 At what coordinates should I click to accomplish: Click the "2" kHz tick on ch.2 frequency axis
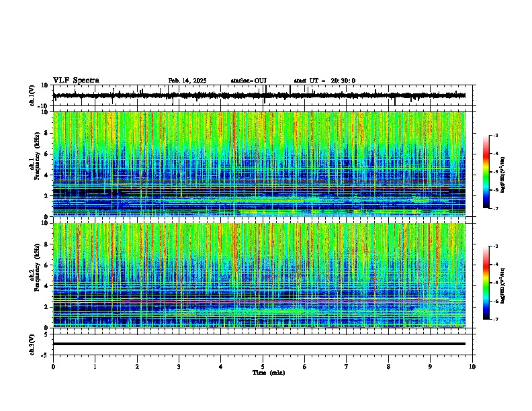46,307
